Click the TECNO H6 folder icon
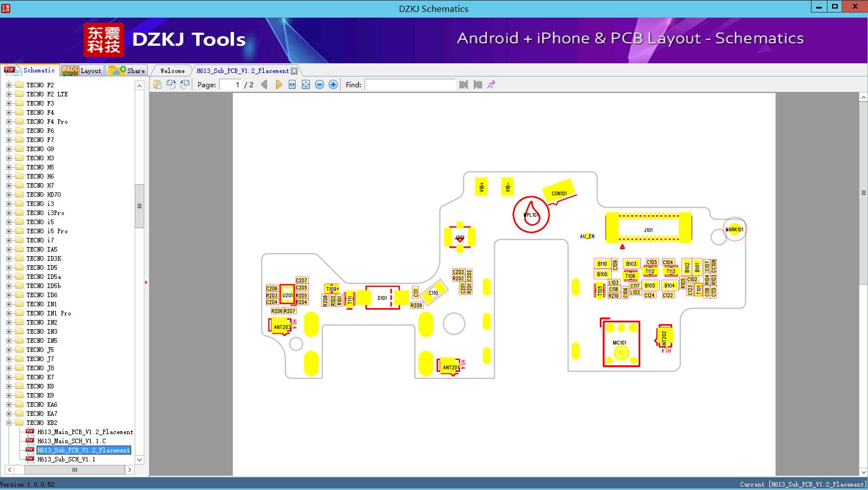868x490 pixels. click(19, 176)
